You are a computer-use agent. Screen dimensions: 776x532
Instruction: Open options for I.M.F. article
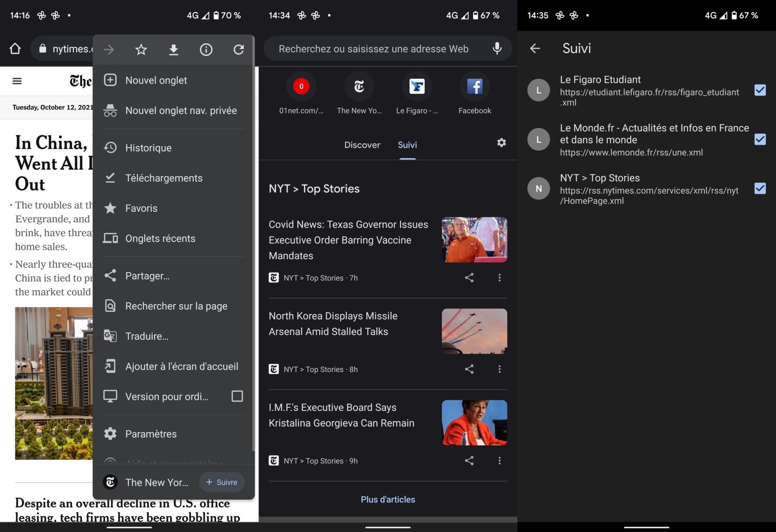pos(500,460)
